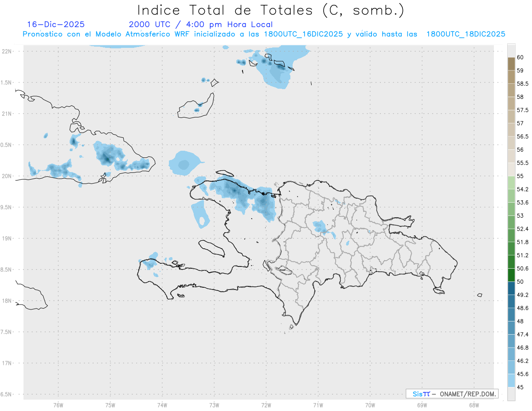This screenshot has height=411, width=532.
Task: Click the dark blue colorbar segment between 49.2 and 50
Action: pyautogui.click(x=511, y=288)
